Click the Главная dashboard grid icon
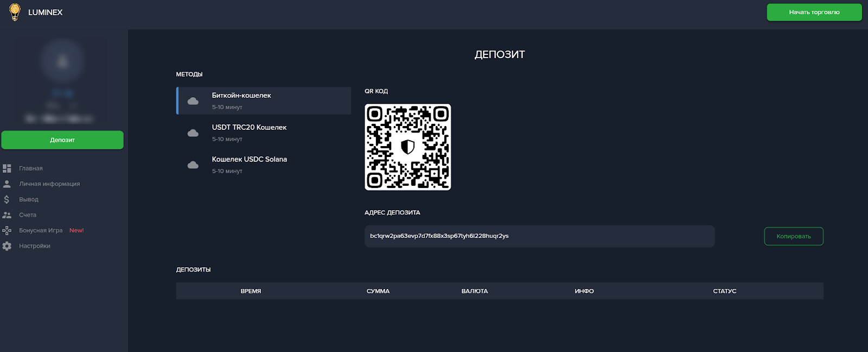 7,168
